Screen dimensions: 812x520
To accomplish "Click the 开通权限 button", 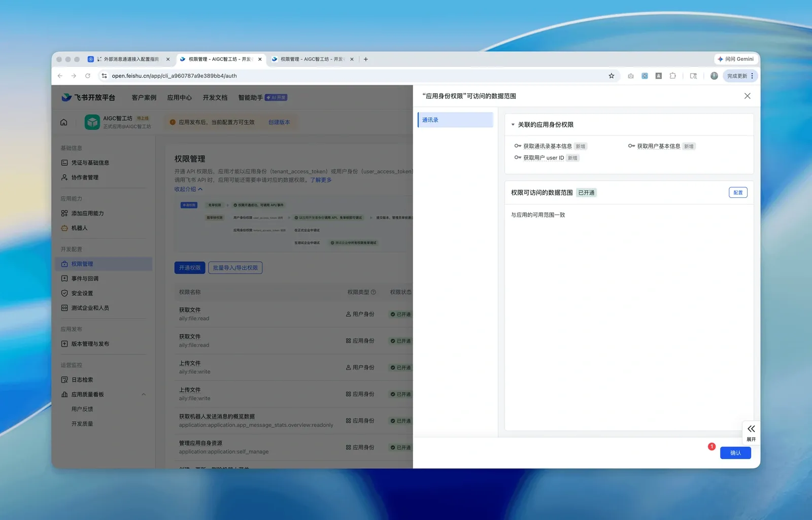I will [x=190, y=268].
